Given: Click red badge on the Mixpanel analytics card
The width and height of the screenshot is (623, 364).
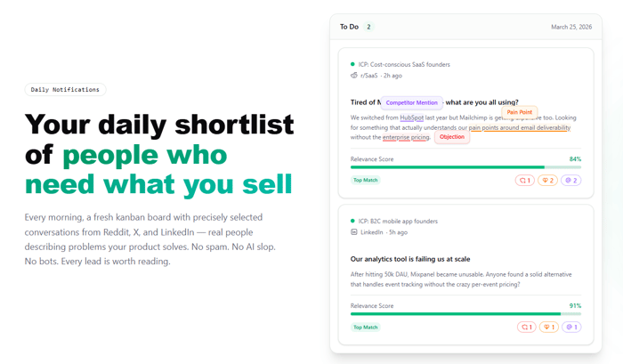Looking at the screenshot, I should (x=527, y=327).
